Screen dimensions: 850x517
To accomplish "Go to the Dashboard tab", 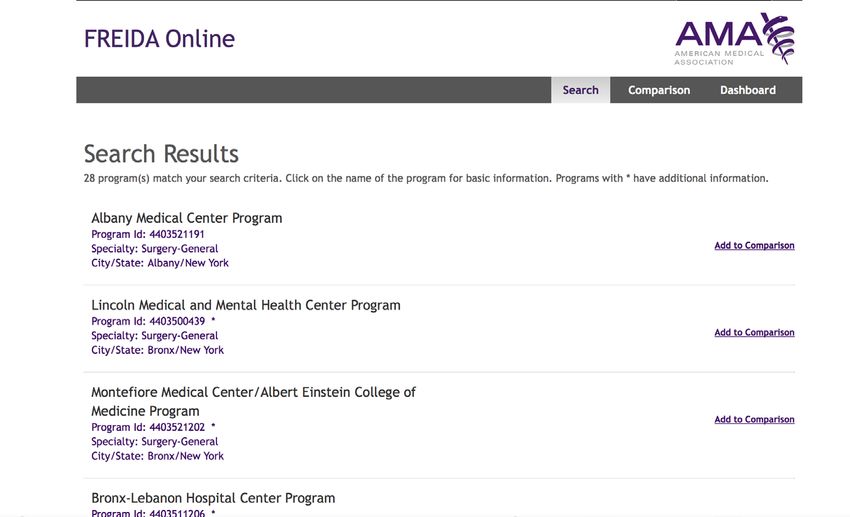I will (x=748, y=90).
